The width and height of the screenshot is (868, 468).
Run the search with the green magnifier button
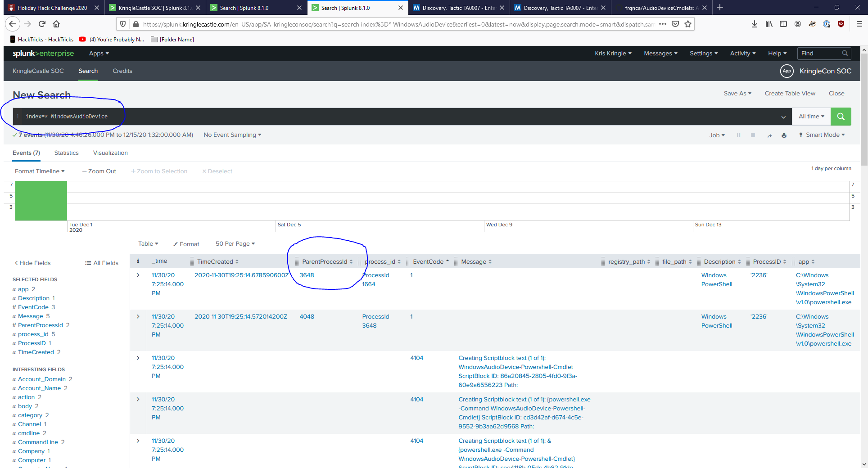point(841,117)
